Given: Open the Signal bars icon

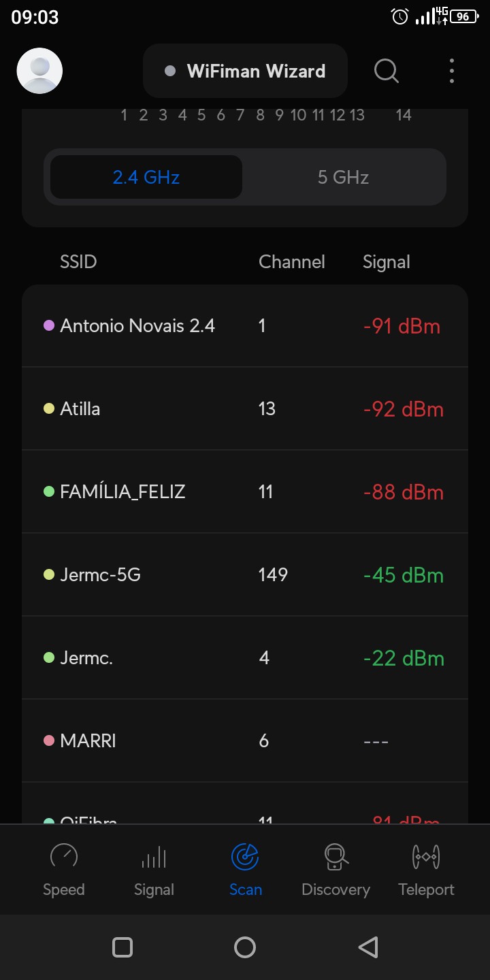Looking at the screenshot, I should point(154,856).
